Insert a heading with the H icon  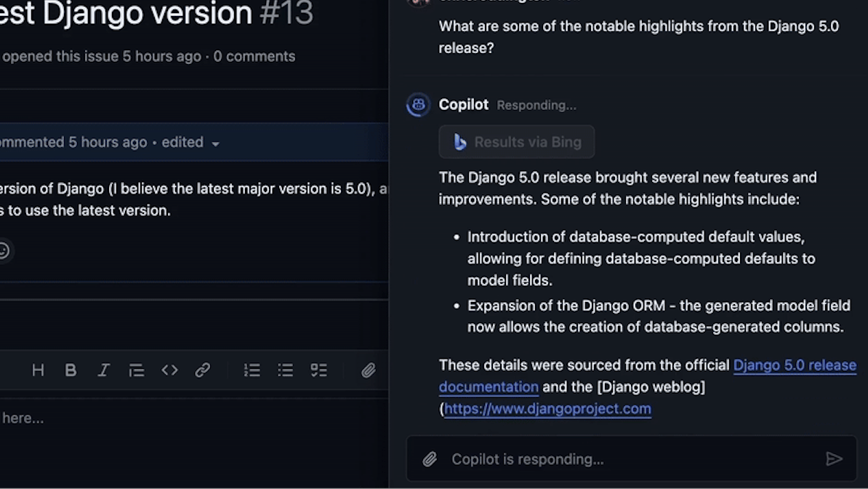click(x=38, y=370)
